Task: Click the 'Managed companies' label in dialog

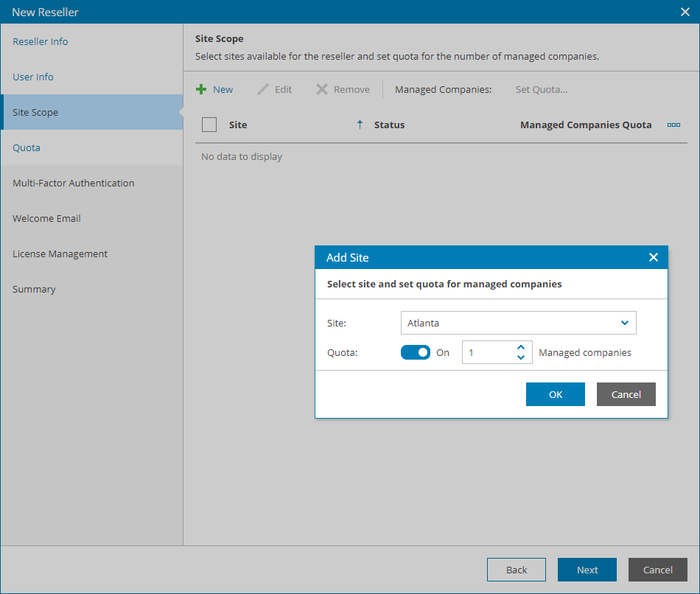Action: pyautogui.click(x=585, y=353)
